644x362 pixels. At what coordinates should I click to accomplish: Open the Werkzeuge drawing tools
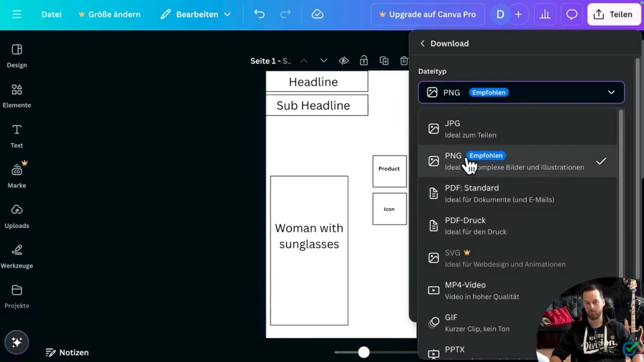[17, 256]
